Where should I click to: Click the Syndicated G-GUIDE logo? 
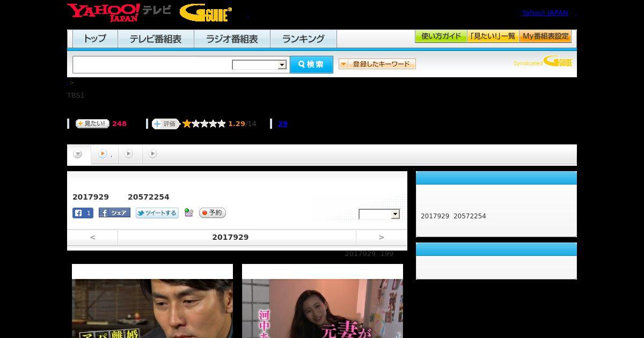coord(543,62)
